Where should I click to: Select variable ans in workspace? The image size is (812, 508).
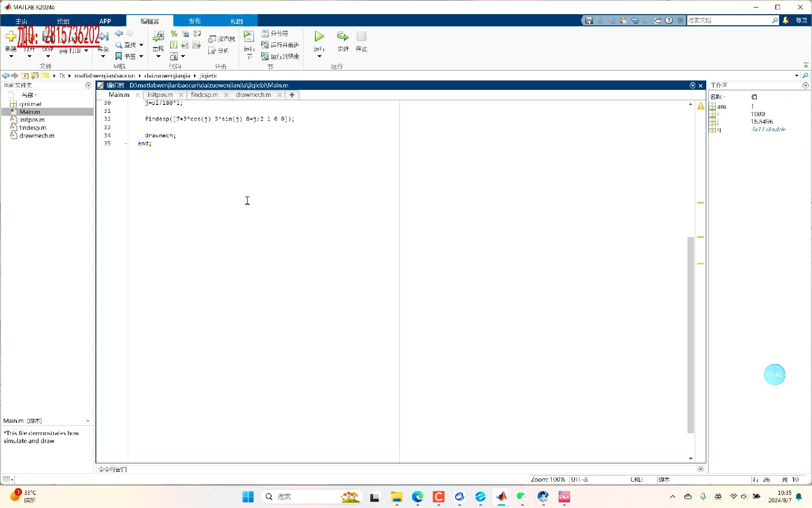[x=722, y=107]
